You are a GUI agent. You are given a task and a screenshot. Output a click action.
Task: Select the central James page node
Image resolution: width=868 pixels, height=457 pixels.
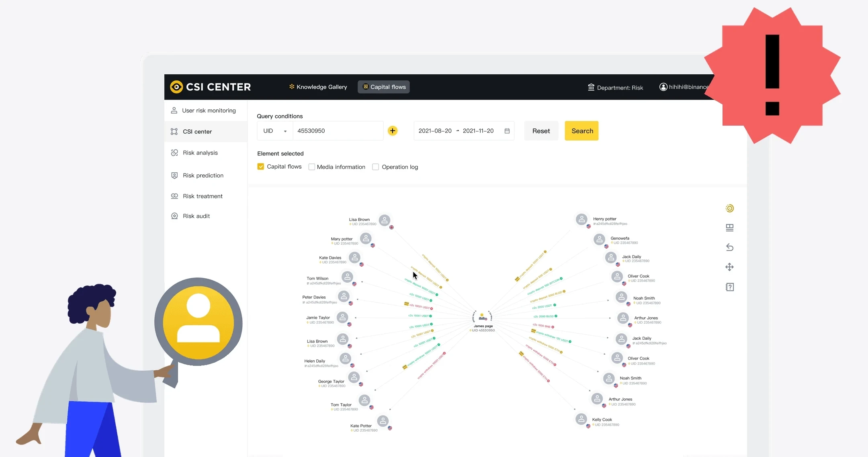482,317
